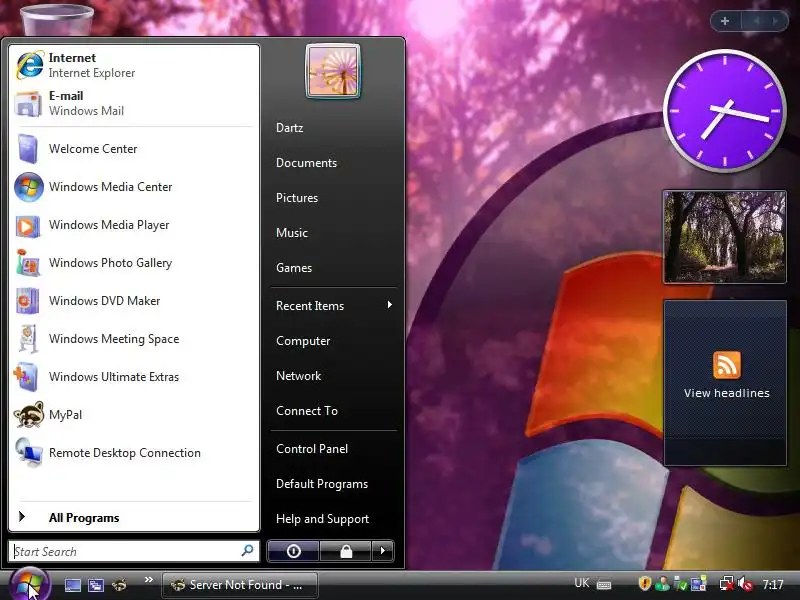This screenshot has width=800, height=600.
Task: Open the Welcome Center
Action: [134, 149]
